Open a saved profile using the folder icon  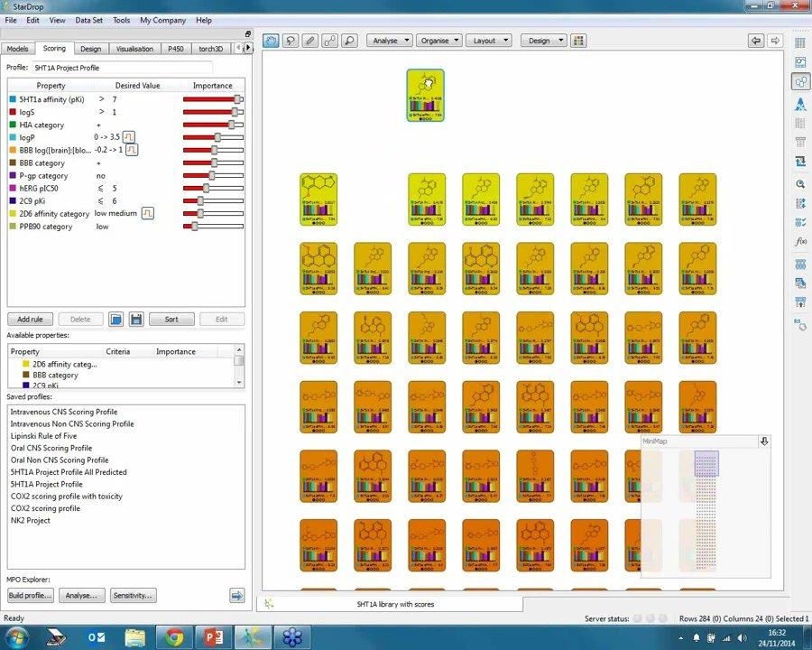pos(116,319)
